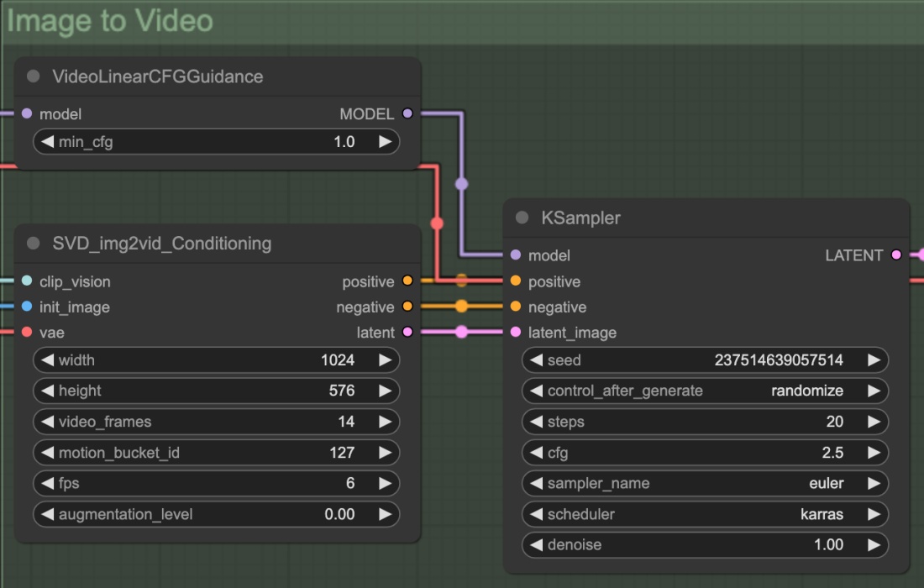Decrease min_cfg with the left arrow
This screenshot has height=588, width=924.
(48, 142)
